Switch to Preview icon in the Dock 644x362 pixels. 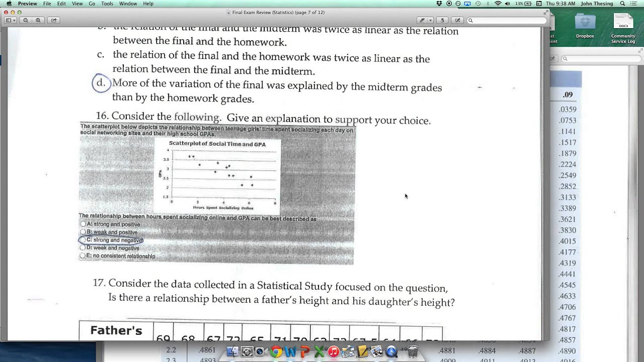click(x=377, y=352)
